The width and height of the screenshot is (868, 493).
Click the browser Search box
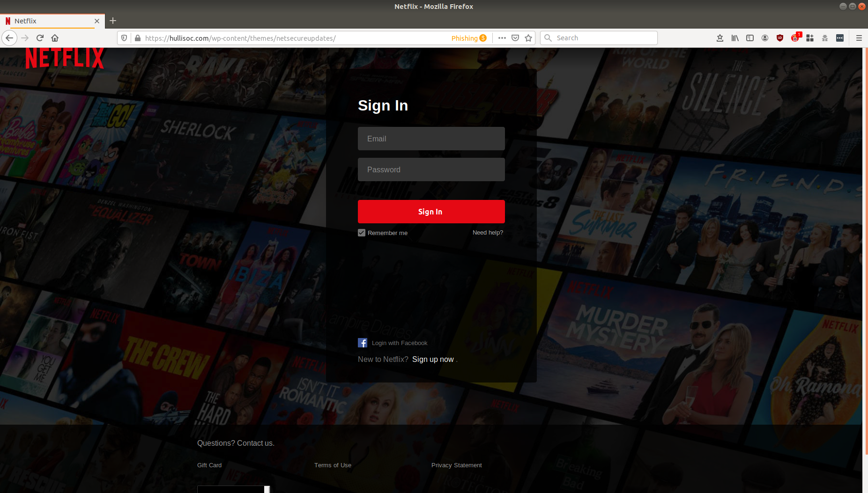pos(599,38)
